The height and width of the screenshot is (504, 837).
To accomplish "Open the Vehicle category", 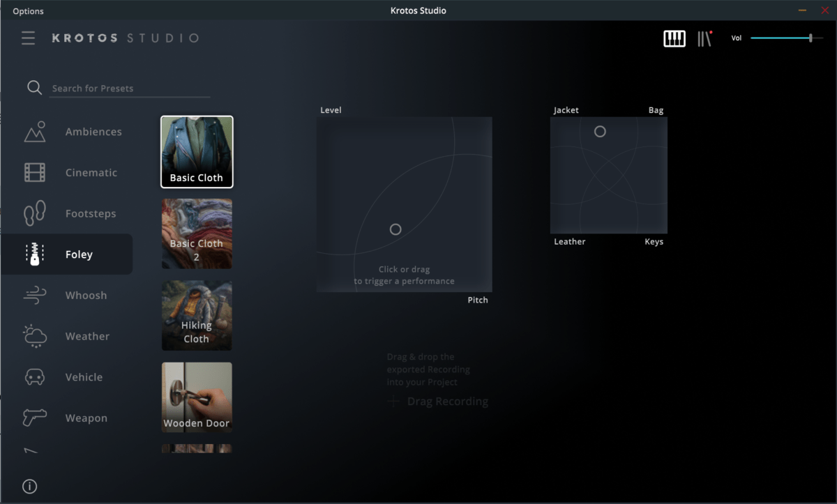I will tap(83, 377).
